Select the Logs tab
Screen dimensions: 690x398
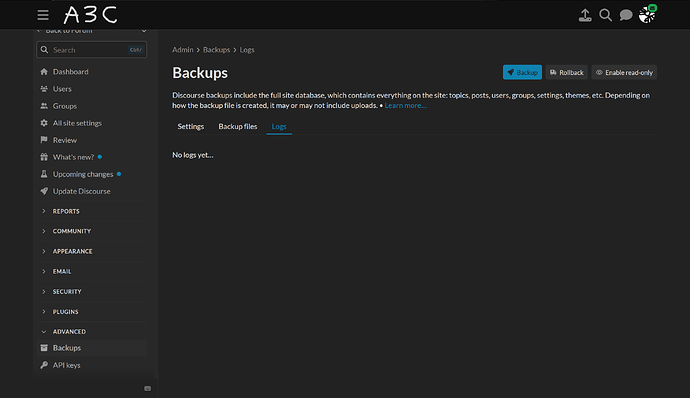[x=279, y=126]
